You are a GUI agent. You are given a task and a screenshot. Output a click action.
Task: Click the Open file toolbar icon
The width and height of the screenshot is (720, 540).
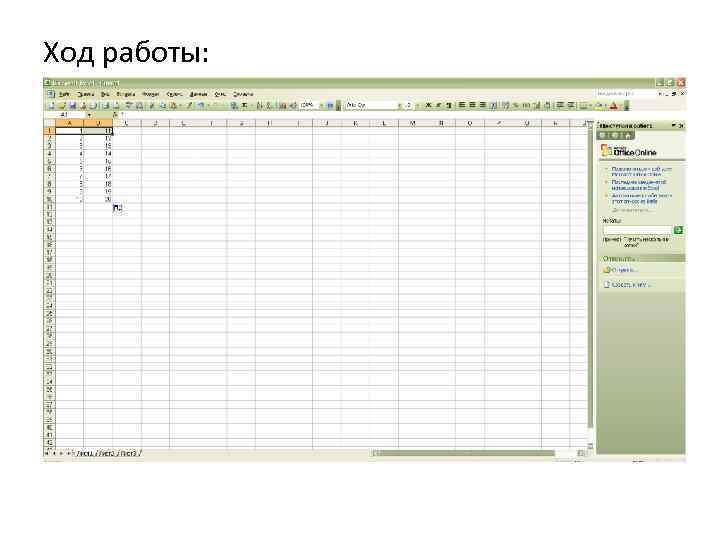62,105
